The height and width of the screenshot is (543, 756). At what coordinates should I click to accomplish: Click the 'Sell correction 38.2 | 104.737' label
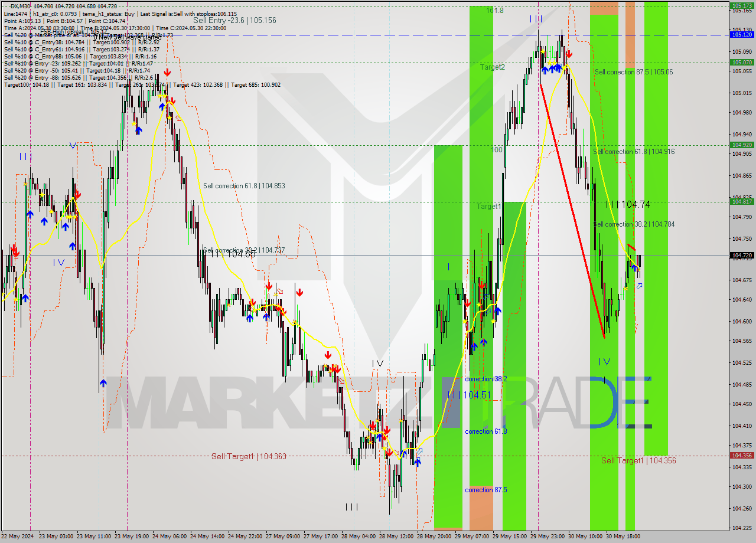(x=244, y=250)
